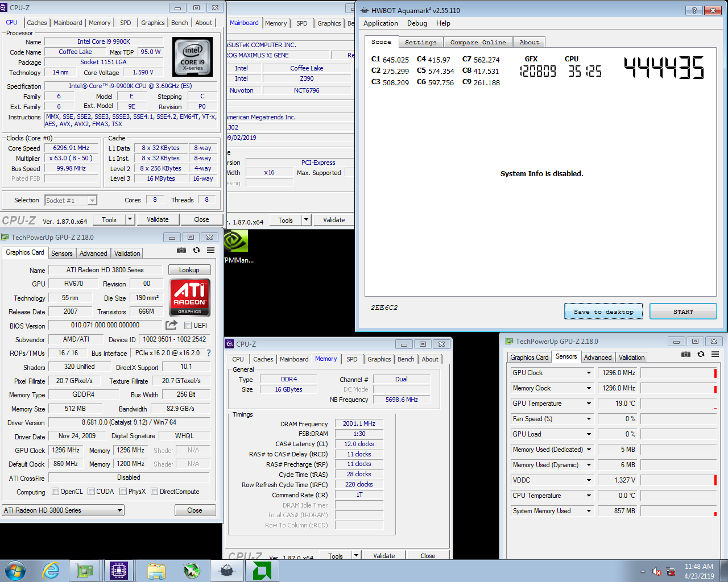Switch to GPU-Z taskbar icon
Viewport: 728px width, 582px height.
coord(85,571)
